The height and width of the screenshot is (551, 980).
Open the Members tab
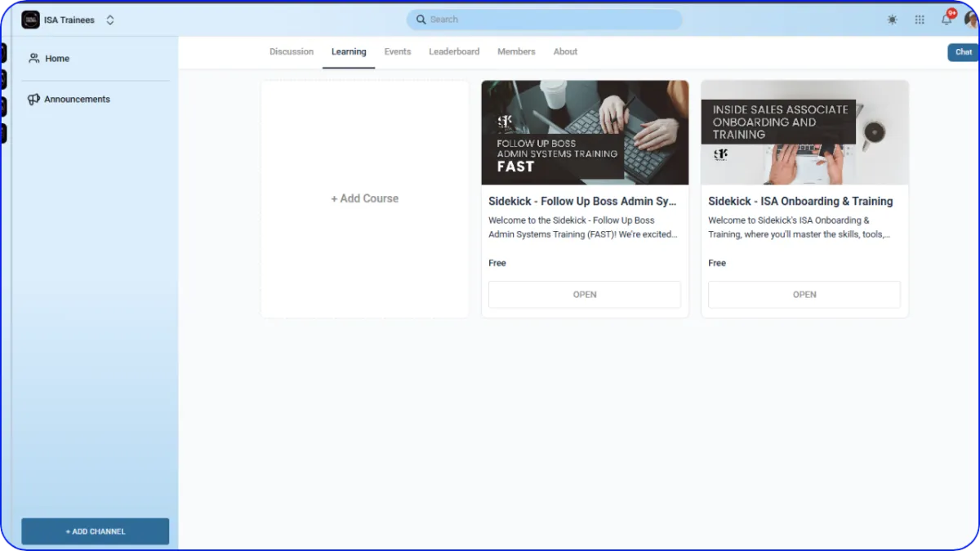coord(516,51)
